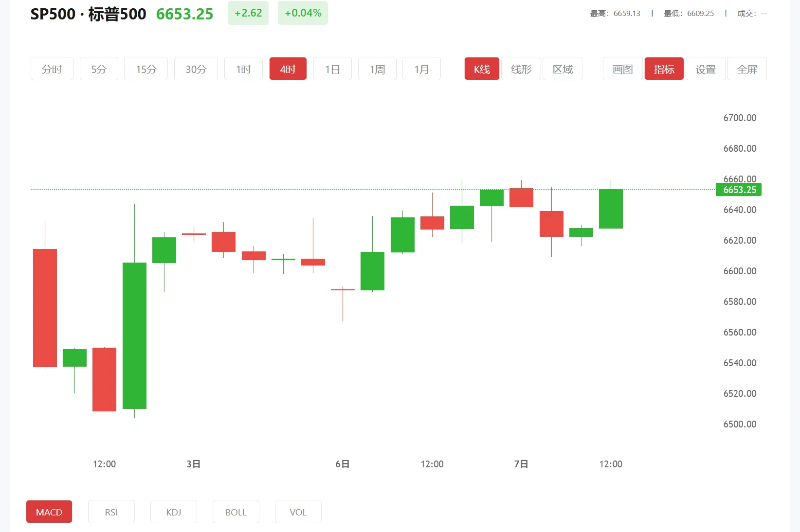Select the K线 candlestick chart type
This screenshot has width=800, height=532.
click(x=482, y=69)
